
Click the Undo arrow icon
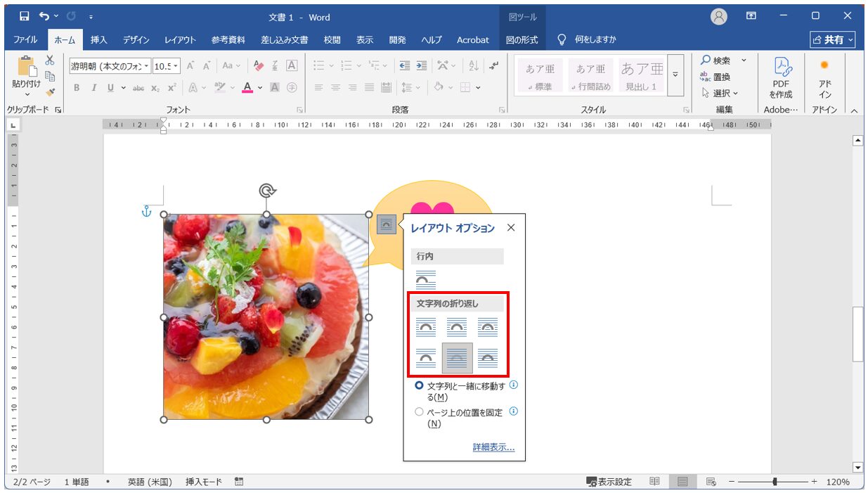click(x=45, y=15)
